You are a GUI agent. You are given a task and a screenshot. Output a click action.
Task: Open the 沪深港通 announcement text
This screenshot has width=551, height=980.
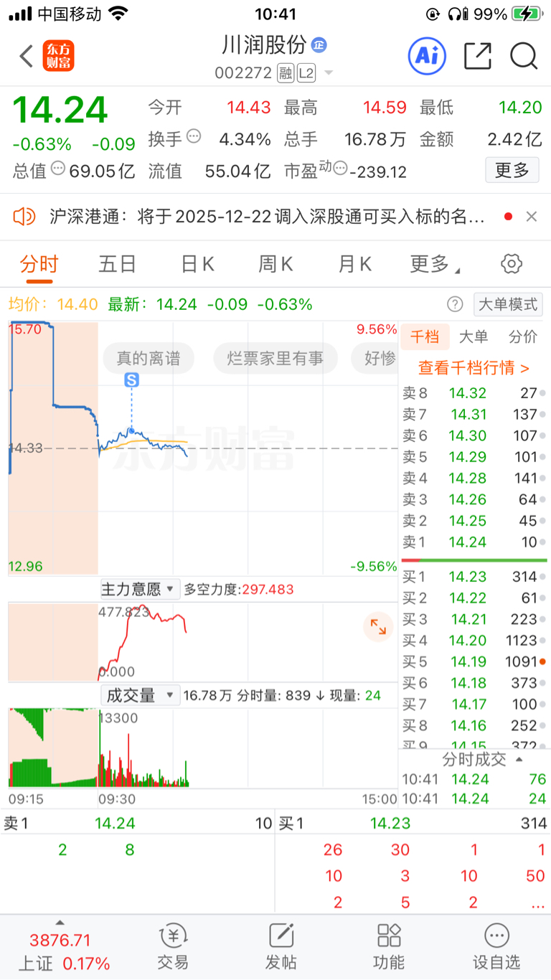point(267,217)
